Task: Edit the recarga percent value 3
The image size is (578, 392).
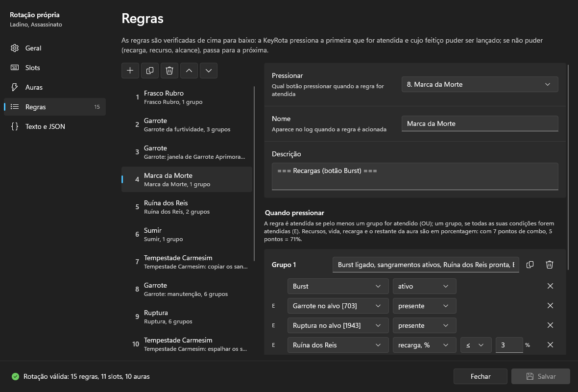Action: click(509, 345)
